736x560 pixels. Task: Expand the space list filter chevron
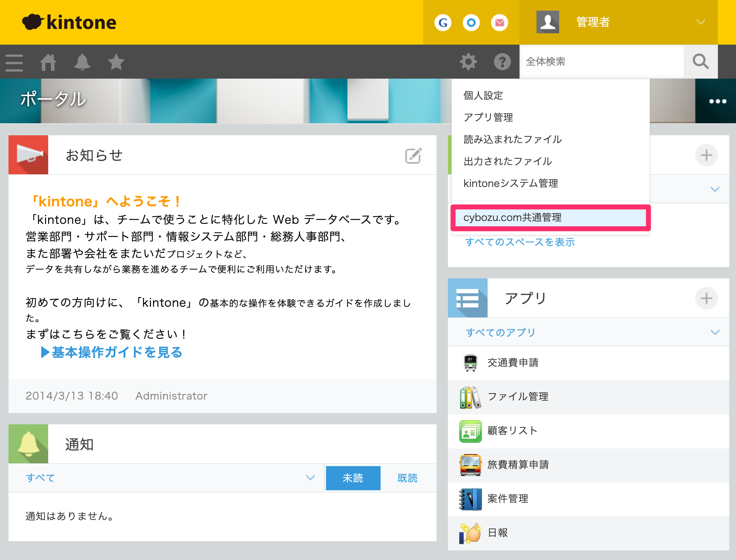click(x=715, y=189)
